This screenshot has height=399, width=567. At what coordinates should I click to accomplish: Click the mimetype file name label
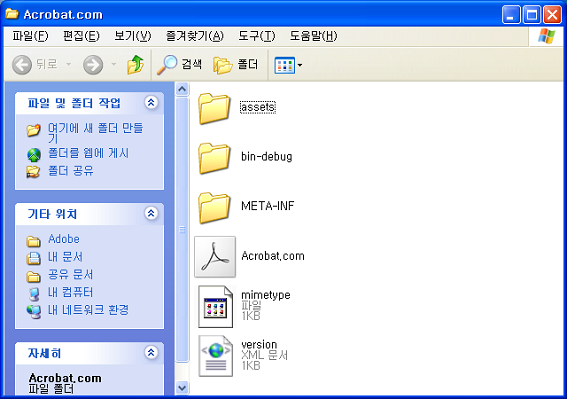click(266, 295)
